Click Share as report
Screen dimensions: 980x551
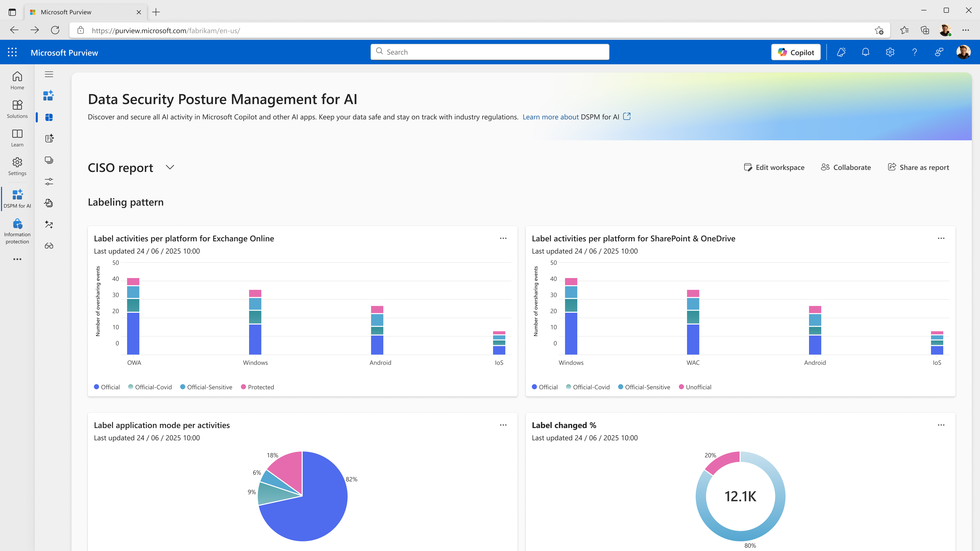[918, 167]
